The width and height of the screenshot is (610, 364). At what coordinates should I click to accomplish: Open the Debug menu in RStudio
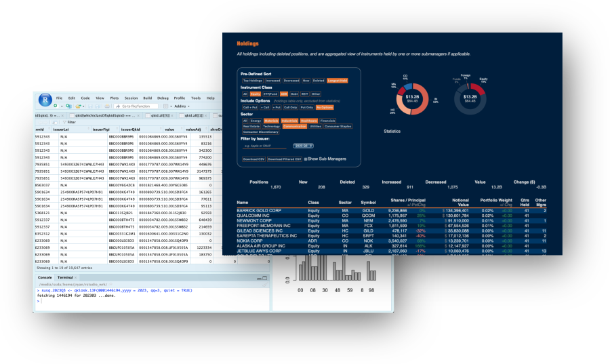click(163, 98)
